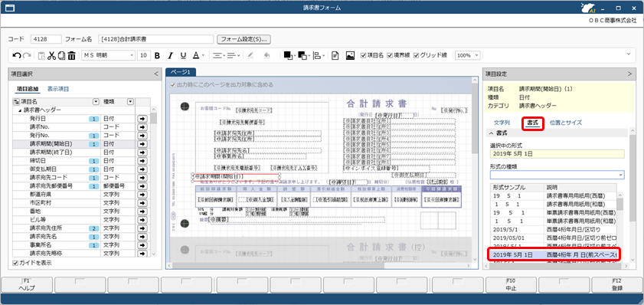Click the greyed-out fill bucket icon
The height and width of the screenshot is (305, 644).
(266, 55)
